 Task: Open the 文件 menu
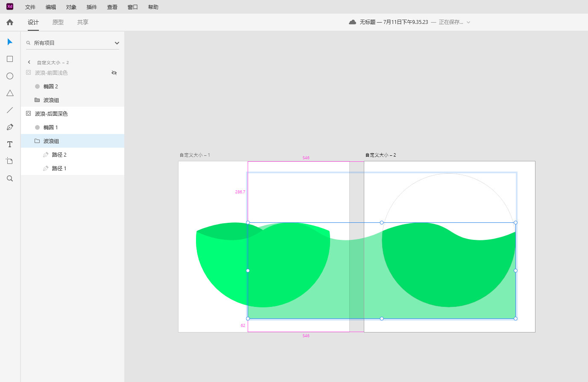point(30,7)
